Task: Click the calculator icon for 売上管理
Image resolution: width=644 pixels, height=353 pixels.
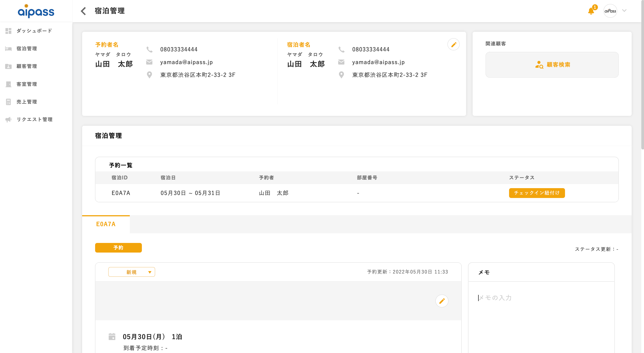Action: click(x=8, y=102)
